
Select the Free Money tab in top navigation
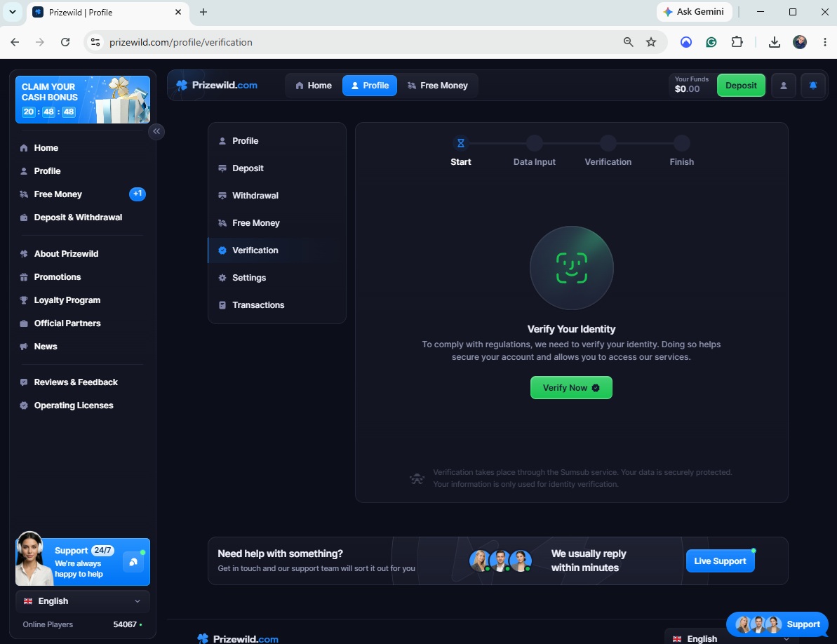(x=438, y=86)
